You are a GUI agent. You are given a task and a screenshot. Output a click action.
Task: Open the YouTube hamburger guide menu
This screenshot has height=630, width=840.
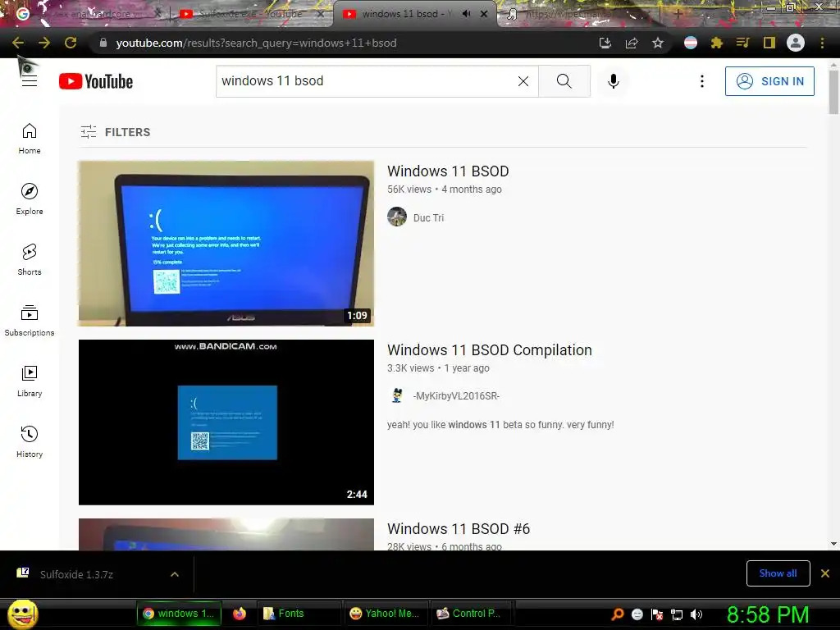[x=30, y=81]
